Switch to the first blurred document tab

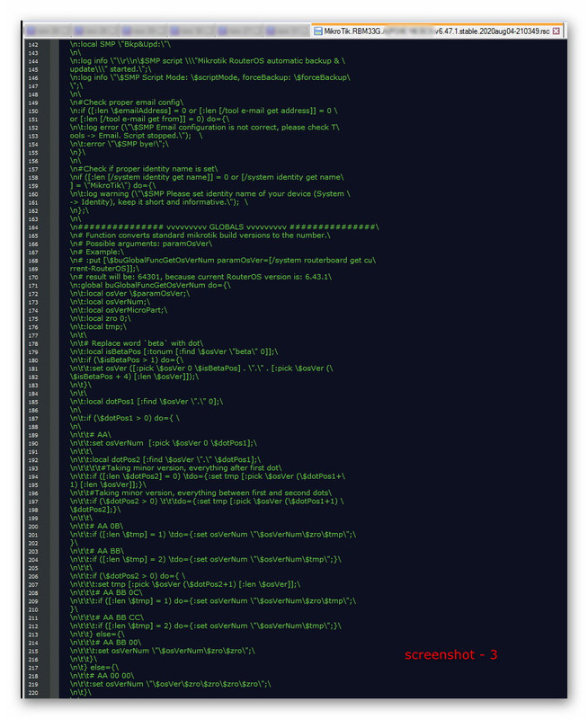(47, 31)
